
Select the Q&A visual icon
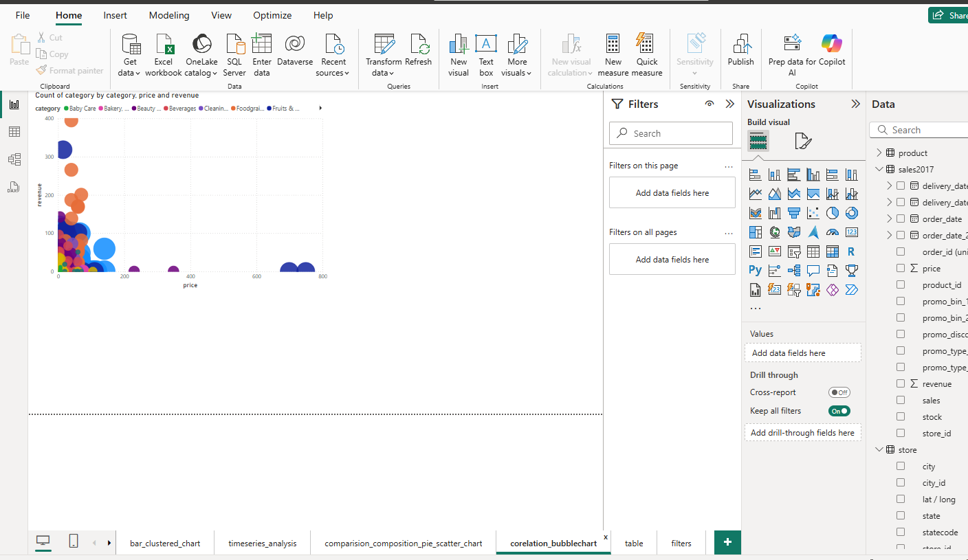click(813, 271)
